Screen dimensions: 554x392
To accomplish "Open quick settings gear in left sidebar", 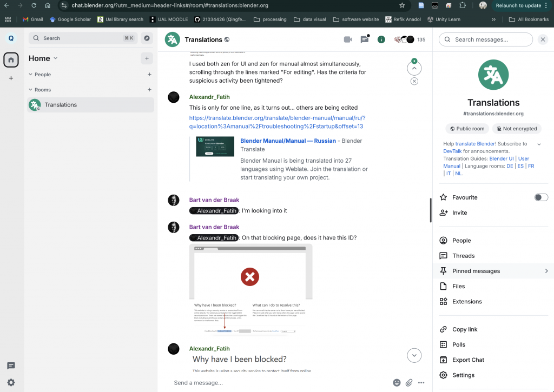I will point(11,382).
